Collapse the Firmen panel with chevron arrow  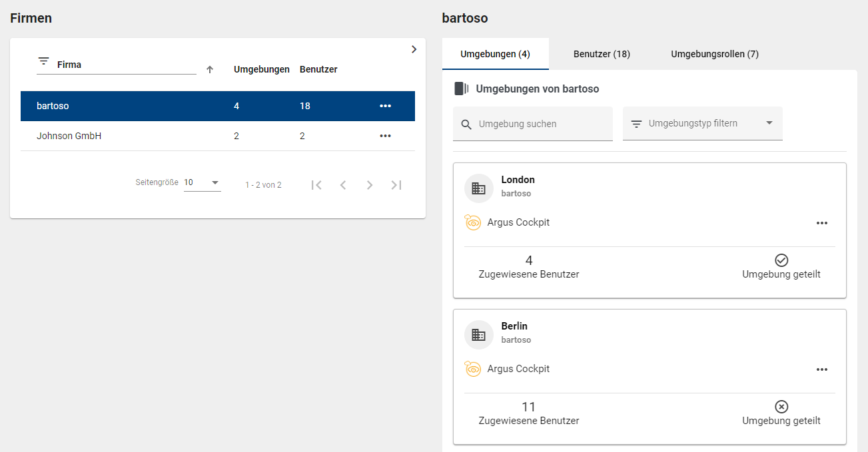pos(414,49)
